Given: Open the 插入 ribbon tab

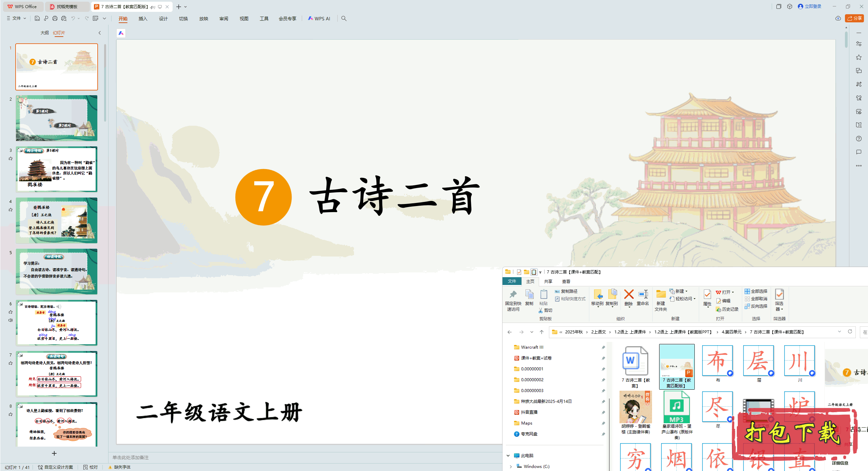Looking at the screenshot, I should click(143, 19).
